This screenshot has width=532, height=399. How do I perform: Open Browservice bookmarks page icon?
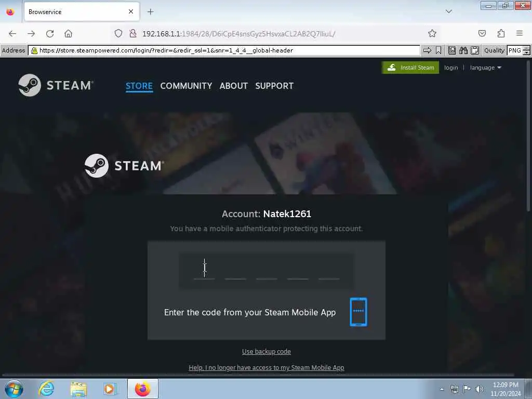452,50
